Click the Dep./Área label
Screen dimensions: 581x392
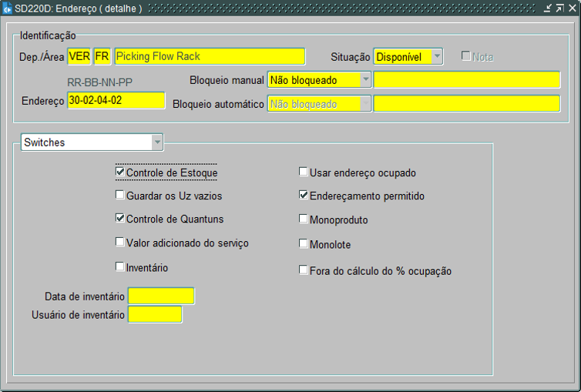[x=42, y=57]
